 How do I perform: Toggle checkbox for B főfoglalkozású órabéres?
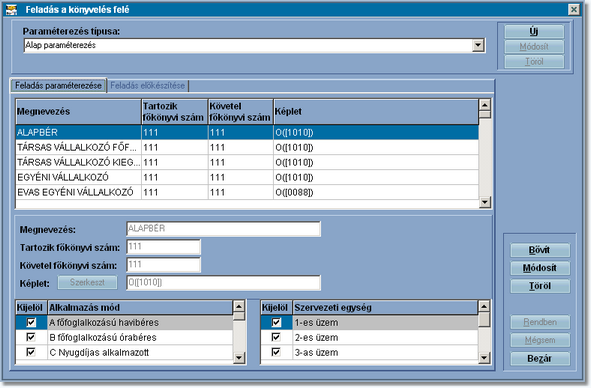(x=31, y=337)
